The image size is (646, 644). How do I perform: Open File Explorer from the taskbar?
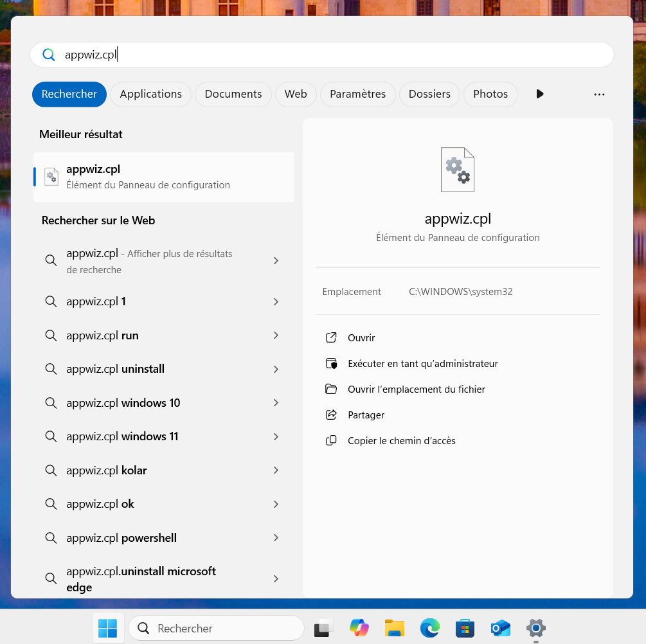[x=395, y=628]
